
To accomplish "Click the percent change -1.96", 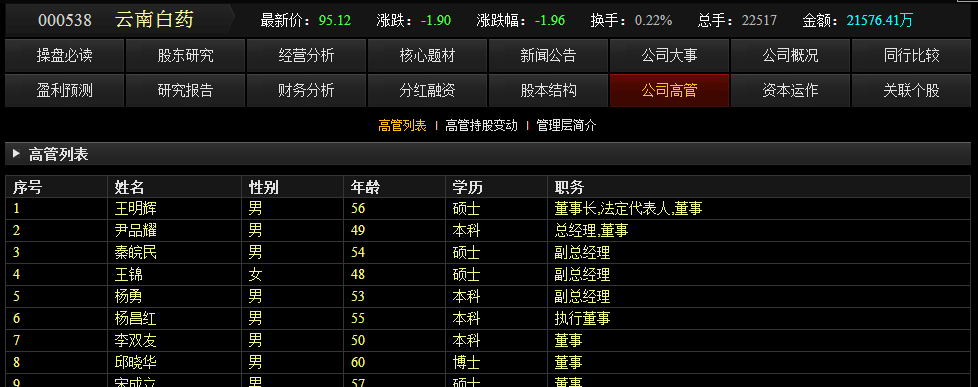I will pos(550,20).
